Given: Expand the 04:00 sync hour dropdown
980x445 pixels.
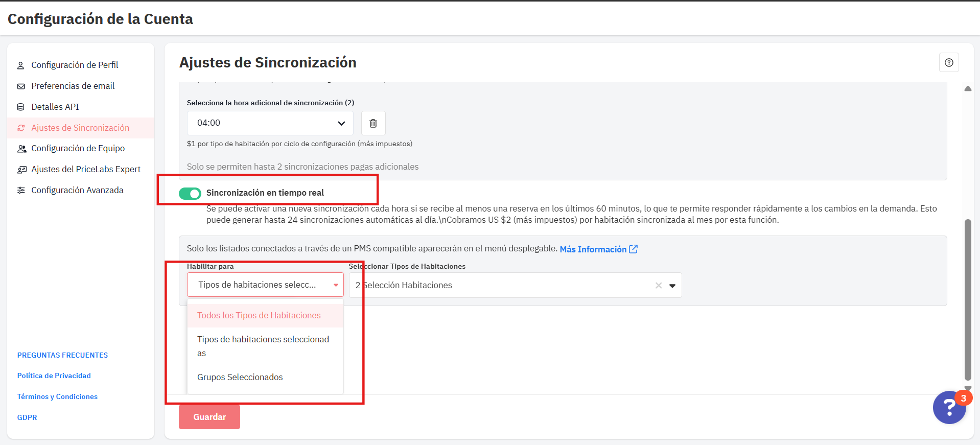Looking at the screenshot, I should (x=341, y=123).
